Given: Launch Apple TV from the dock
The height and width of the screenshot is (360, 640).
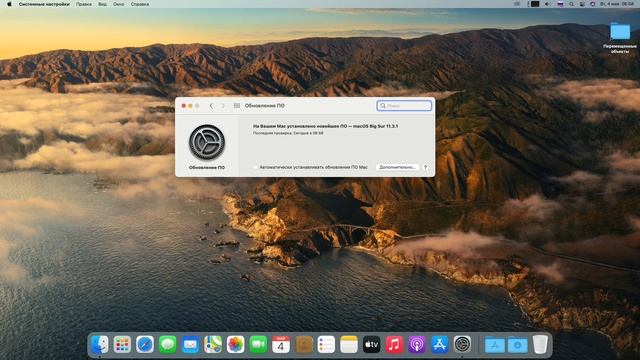Looking at the screenshot, I should [x=371, y=344].
